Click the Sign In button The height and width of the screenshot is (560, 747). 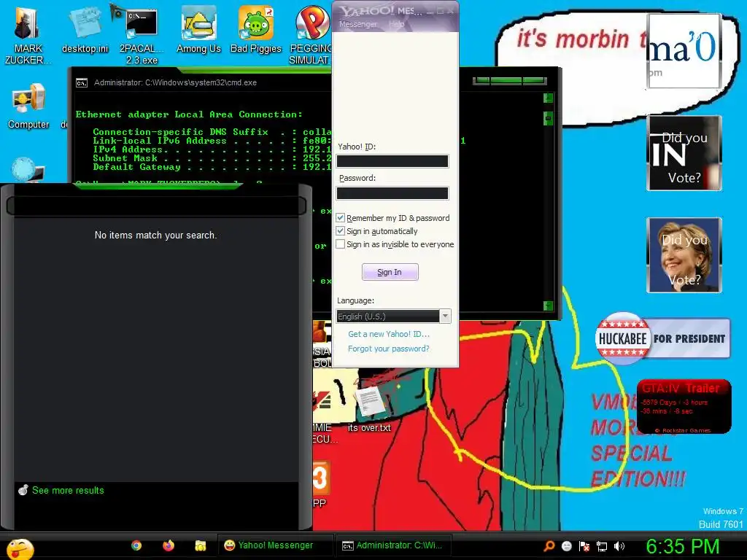390,272
